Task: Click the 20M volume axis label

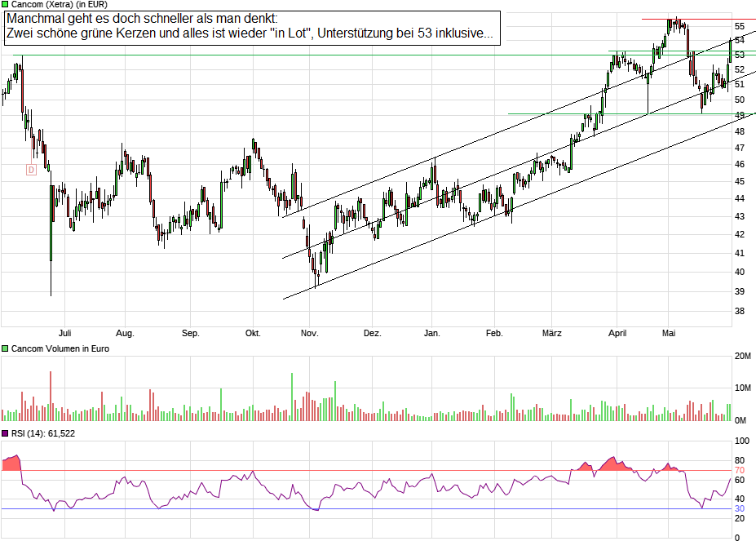Action: click(743, 356)
